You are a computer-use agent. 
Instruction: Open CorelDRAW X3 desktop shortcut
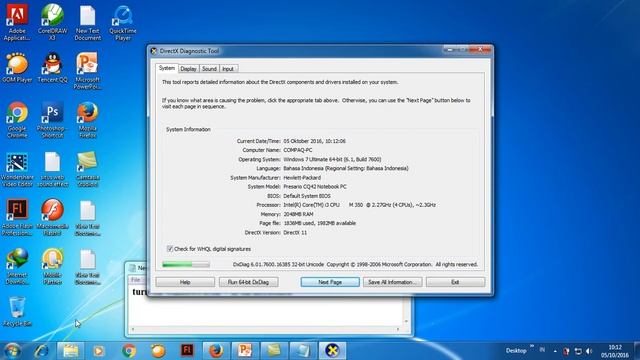[x=52, y=22]
